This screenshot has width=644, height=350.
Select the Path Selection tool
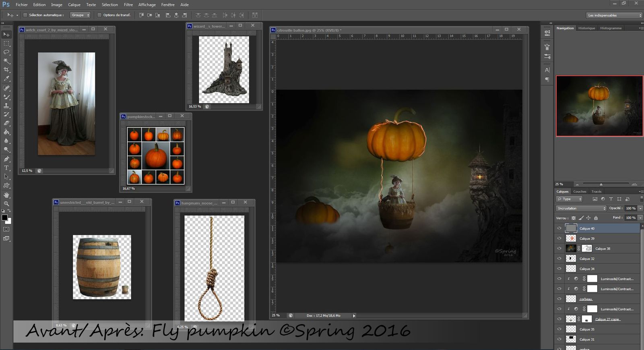[x=6, y=177]
